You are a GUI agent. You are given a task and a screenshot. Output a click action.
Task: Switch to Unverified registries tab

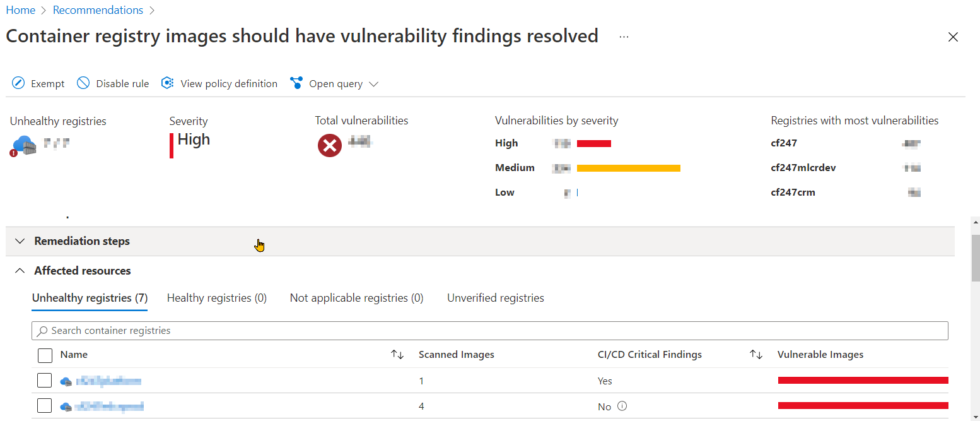coord(495,298)
